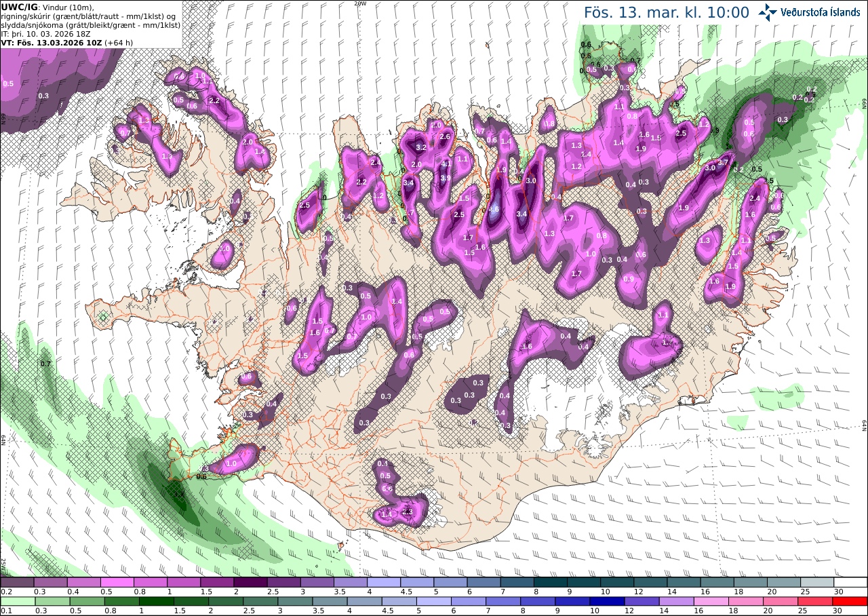Screen dimensions: 868x616
Task: Click the UWC/IG Vindur (10m) title line
Action: (47, 7)
